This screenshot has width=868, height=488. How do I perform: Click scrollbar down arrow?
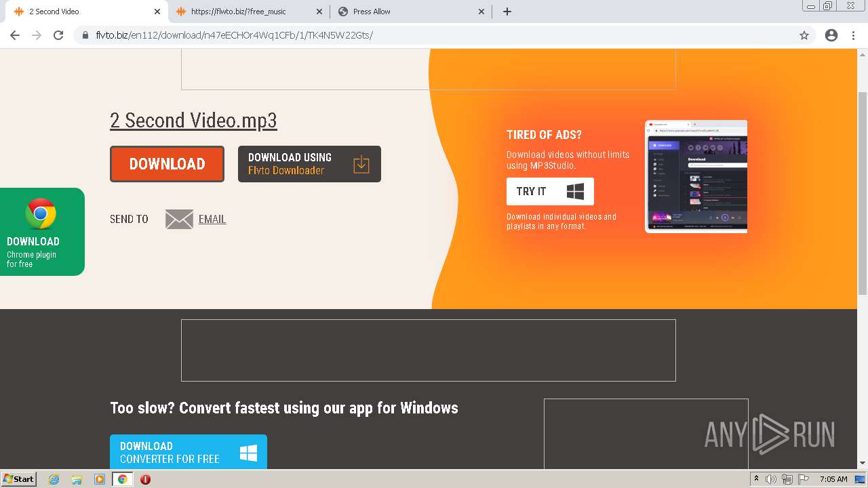click(863, 464)
